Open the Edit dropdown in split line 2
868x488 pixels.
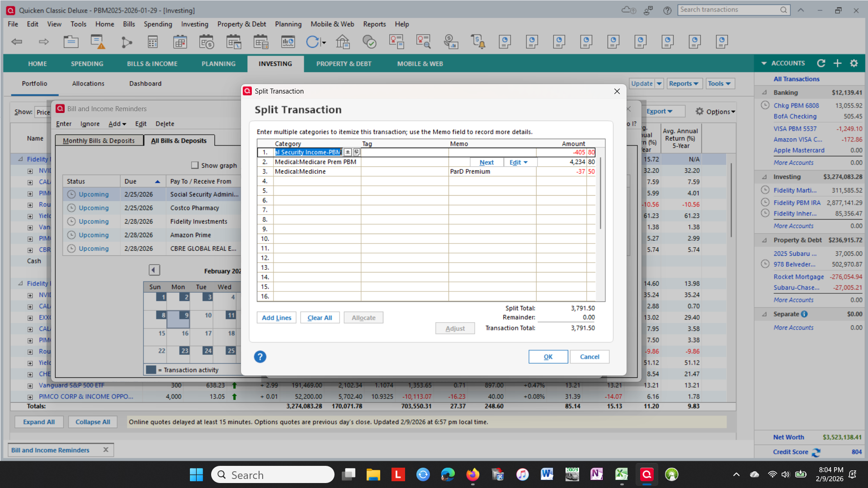tap(519, 162)
